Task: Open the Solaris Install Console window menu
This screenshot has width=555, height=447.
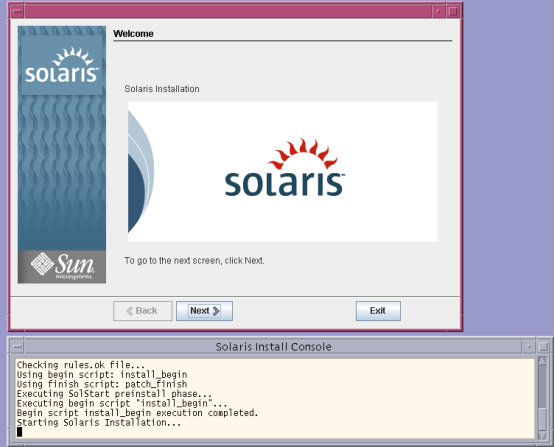Action: (x=17, y=346)
